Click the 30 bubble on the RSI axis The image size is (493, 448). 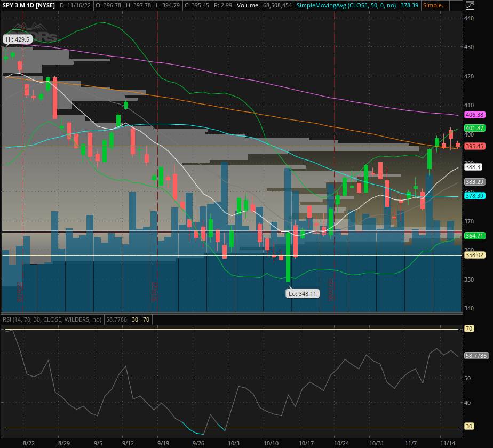pyautogui.click(x=469, y=426)
